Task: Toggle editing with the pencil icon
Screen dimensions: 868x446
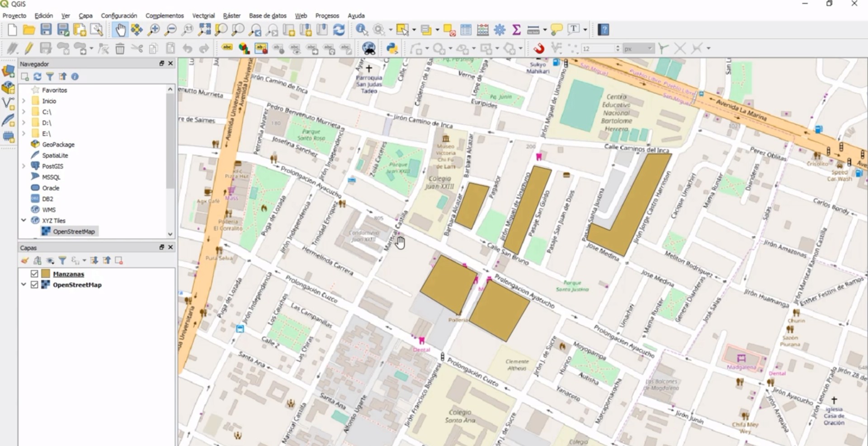Action: point(29,48)
